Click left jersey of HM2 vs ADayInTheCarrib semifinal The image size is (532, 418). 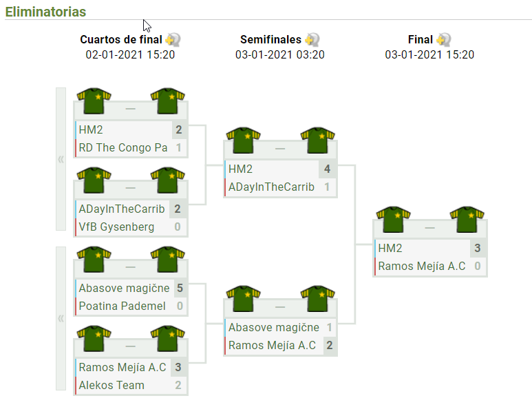pyautogui.click(x=243, y=140)
